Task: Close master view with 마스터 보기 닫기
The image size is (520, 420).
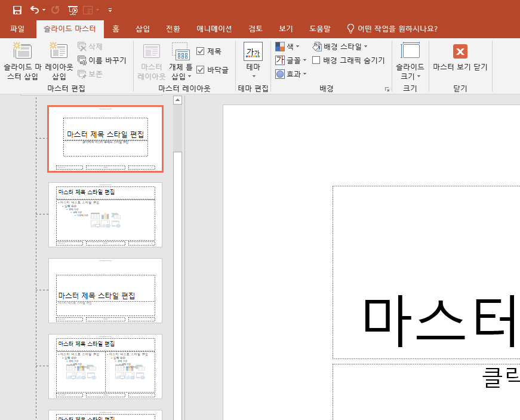Action: (x=460, y=57)
